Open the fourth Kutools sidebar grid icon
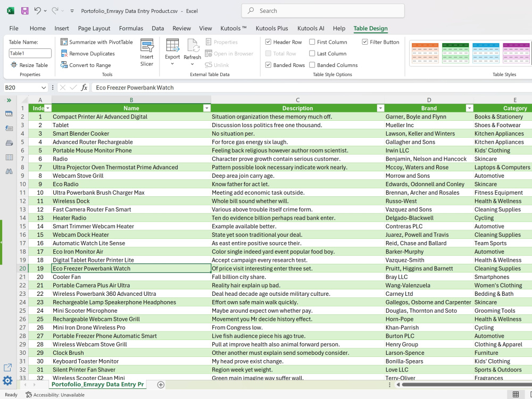 coord(9,157)
